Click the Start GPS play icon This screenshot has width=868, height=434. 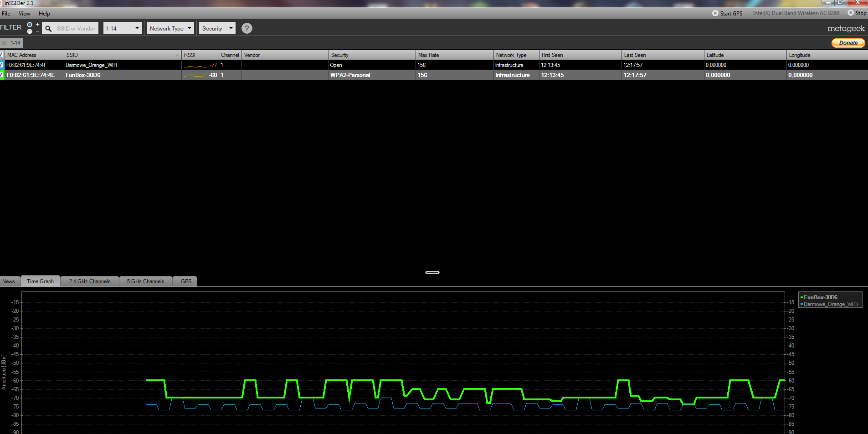715,13
